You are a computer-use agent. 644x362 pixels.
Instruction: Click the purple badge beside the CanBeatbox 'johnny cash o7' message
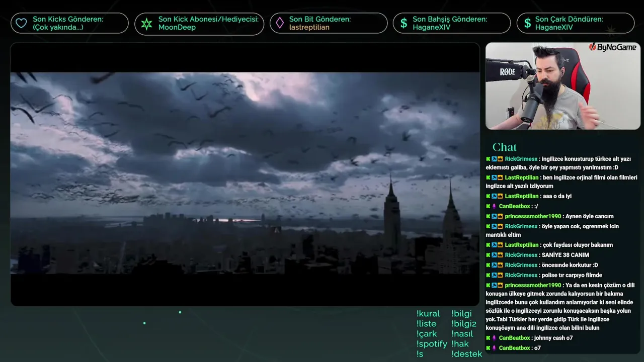[x=495, y=338]
